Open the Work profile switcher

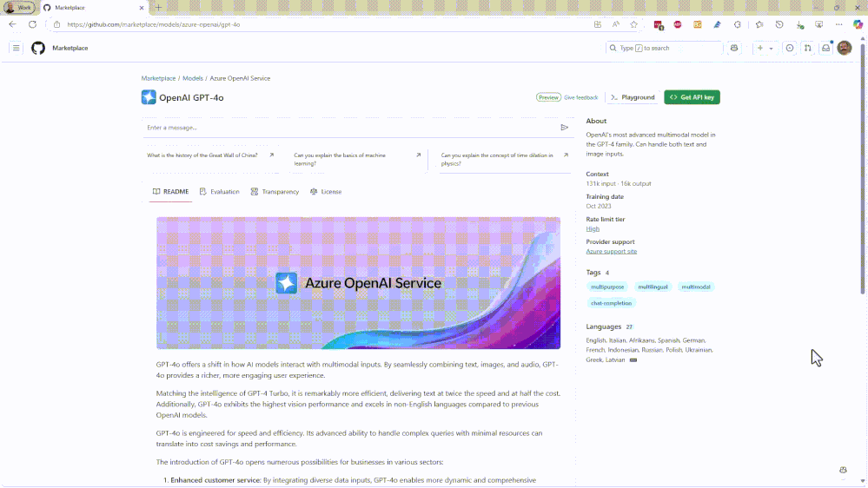pos(19,8)
